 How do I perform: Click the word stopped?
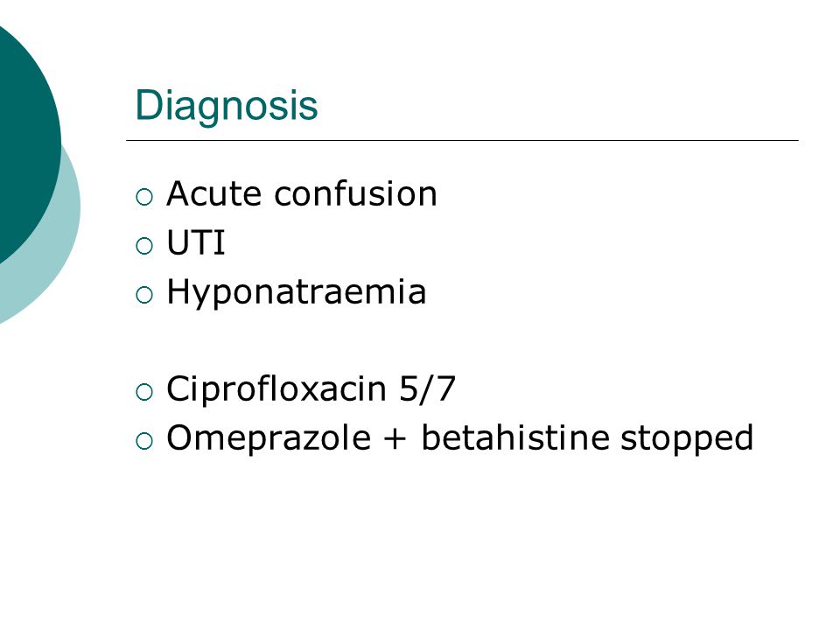688,439
